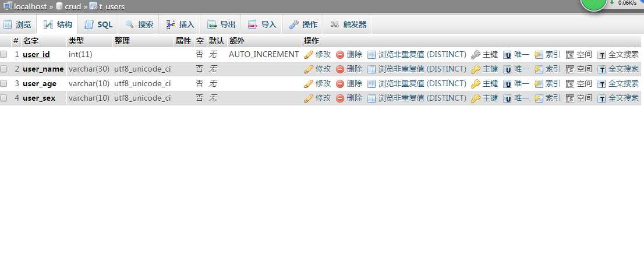Click 浏览非重复值 (DISTINCT) text for user_name

(422, 69)
